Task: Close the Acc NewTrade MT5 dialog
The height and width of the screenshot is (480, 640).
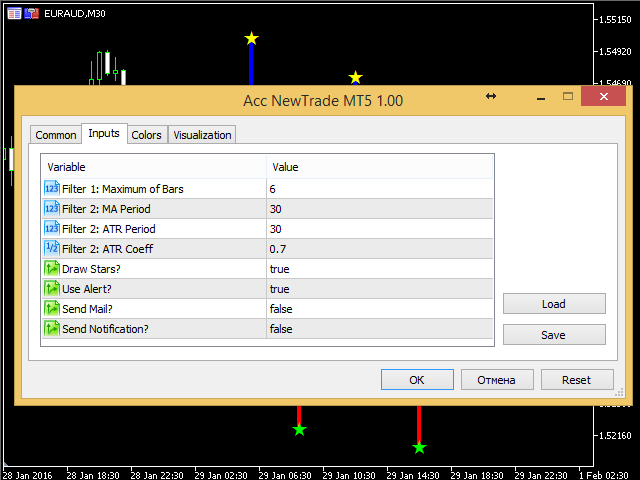Action: point(604,96)
